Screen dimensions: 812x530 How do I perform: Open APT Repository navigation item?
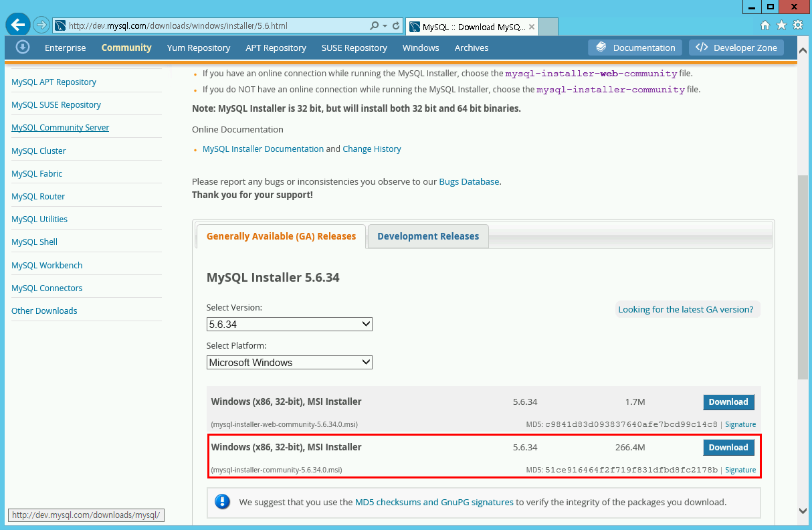276,48
